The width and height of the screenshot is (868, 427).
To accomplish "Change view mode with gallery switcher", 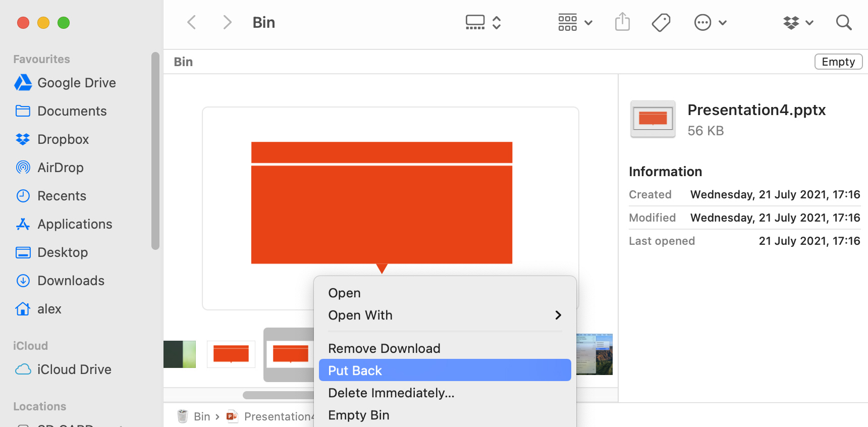I will pos(482,22).
